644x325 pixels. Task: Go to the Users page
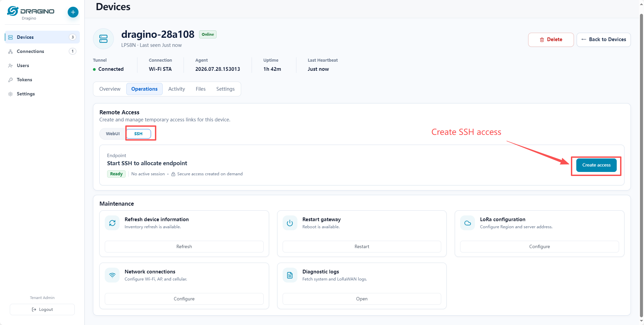coord(42,65)
